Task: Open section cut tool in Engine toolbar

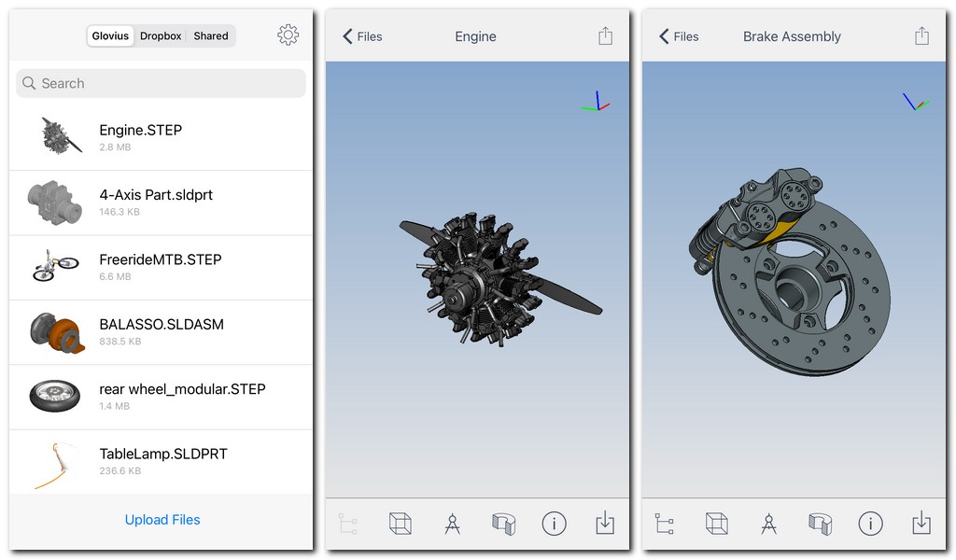Action: pos(503,524)
